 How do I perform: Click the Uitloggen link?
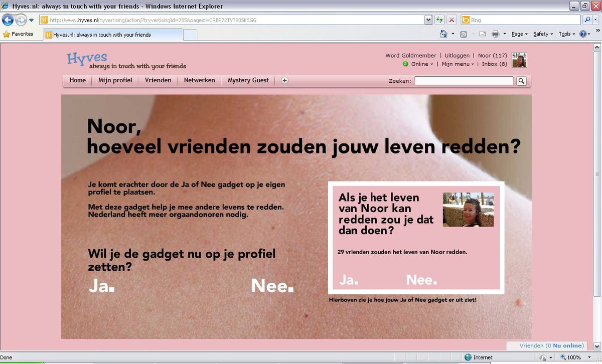[457, 56]
